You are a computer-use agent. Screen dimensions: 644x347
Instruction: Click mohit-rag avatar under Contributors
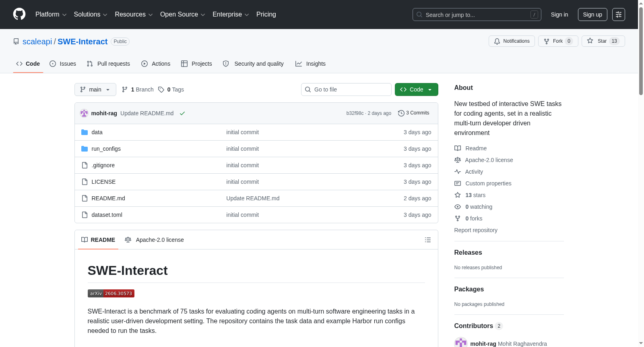click(461, 343)
